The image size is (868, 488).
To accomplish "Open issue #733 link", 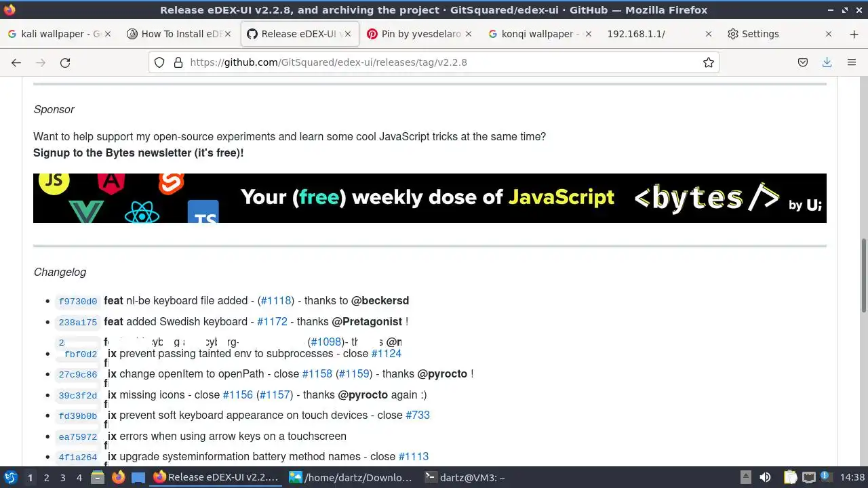I will [418, 415].
